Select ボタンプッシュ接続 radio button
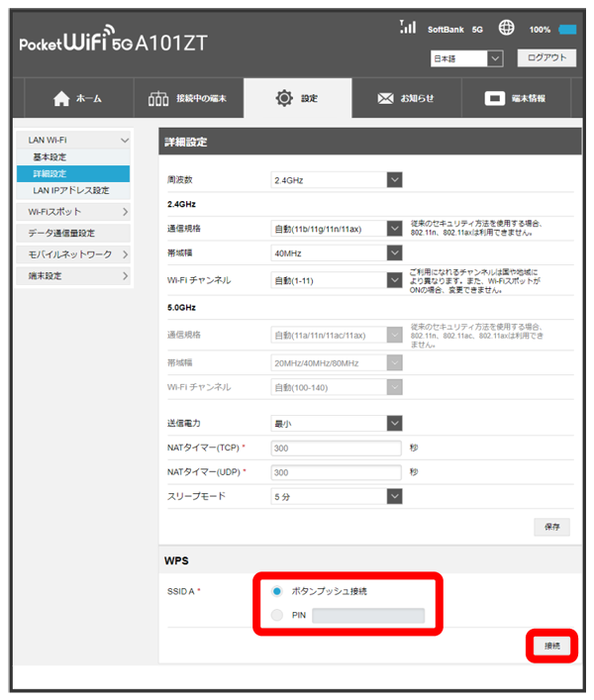 pos(277,591)
